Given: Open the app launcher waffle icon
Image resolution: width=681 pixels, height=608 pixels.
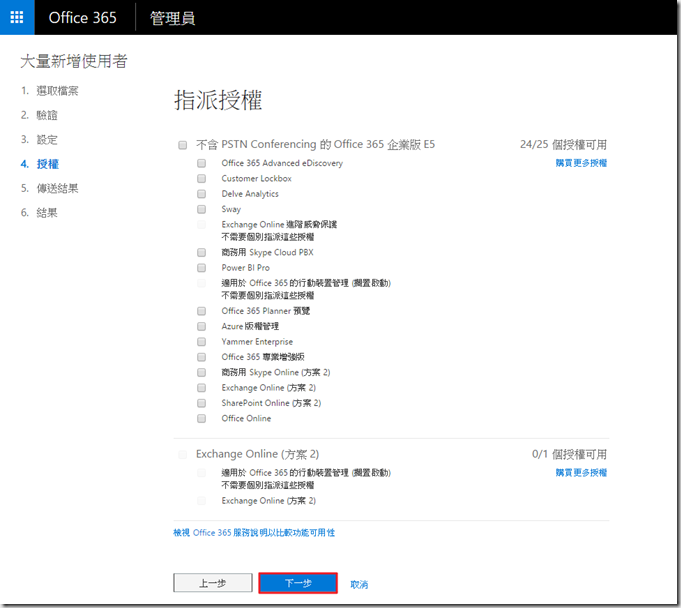Looking at the screenshot, I should pos(17,18).
